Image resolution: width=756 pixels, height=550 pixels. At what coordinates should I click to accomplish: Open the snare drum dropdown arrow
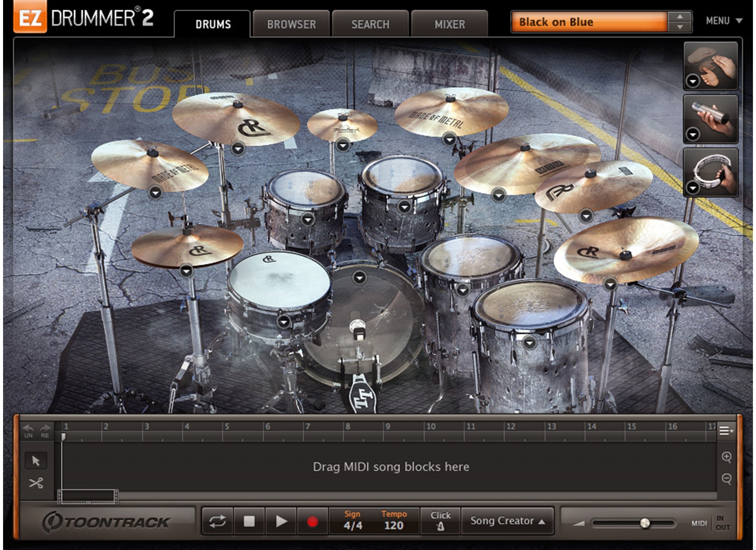click(x=284, y=322)
